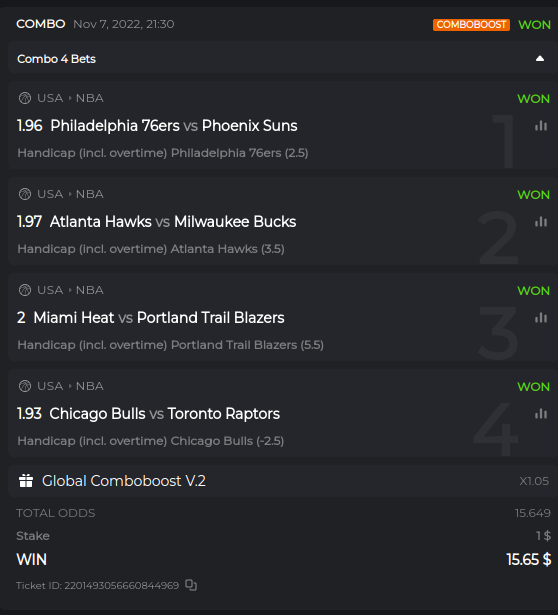Open Chicago Bulls vs Toronto Raptors match

click(165, 414)
